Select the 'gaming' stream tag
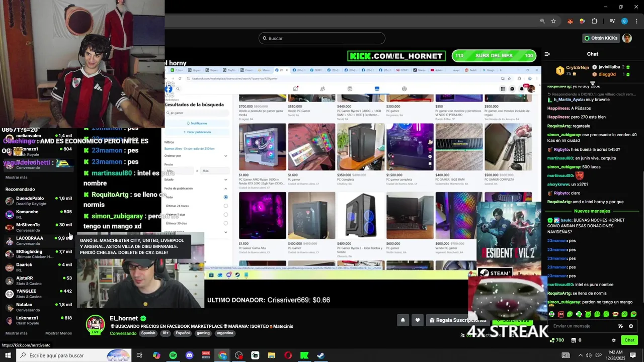 [203, 333]
